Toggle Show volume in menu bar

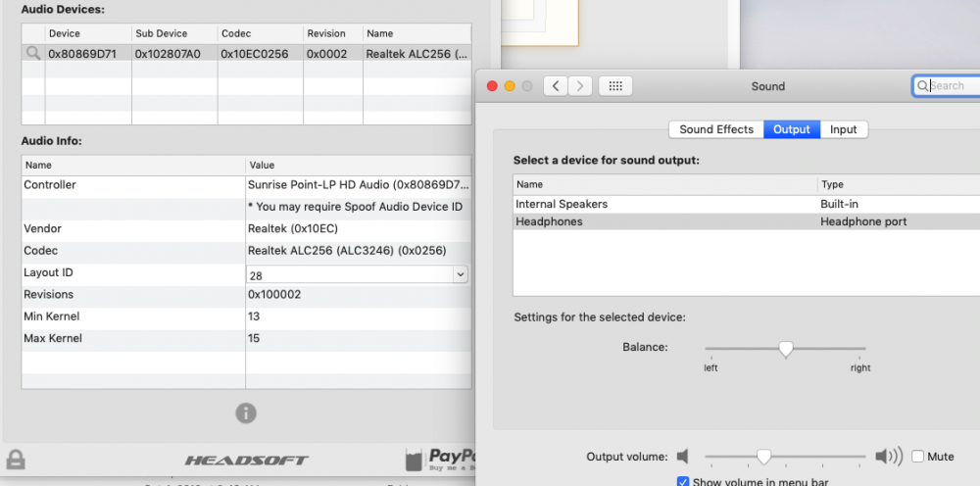[683, 481]
